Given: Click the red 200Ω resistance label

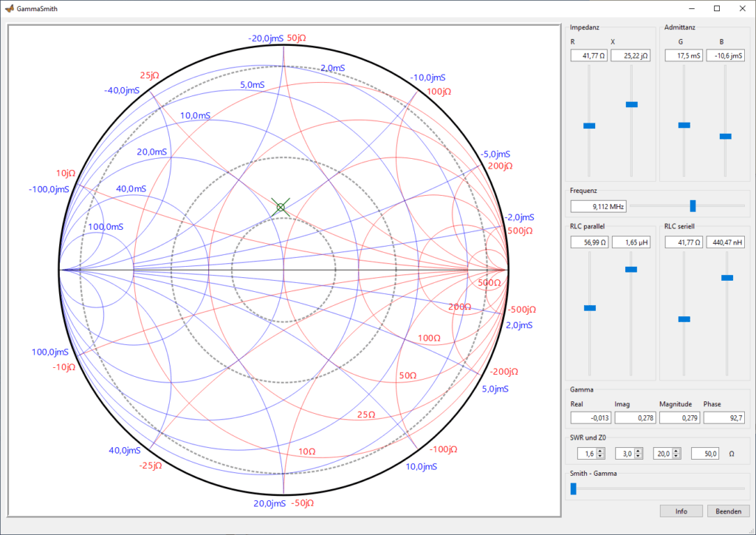Looking at the screenshot, I should [x=459, y=307].
